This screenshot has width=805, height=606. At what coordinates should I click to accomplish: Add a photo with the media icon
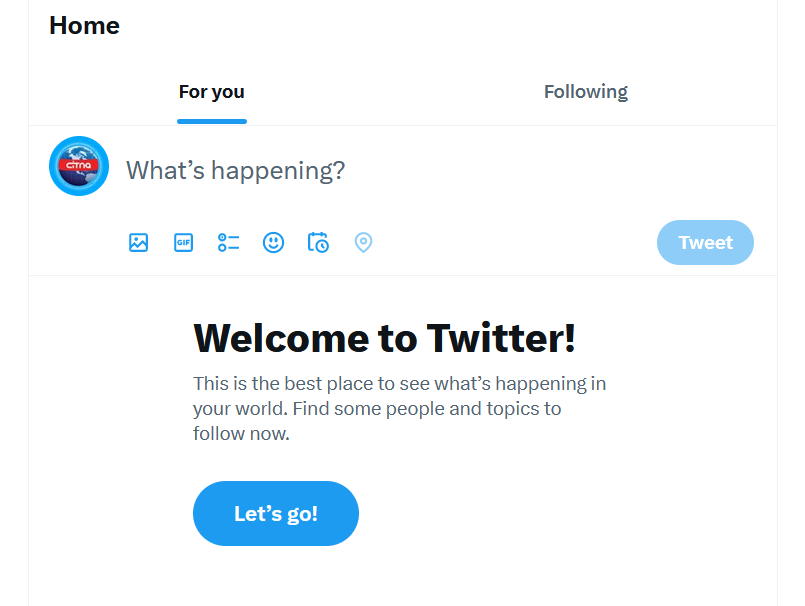pyautogui.click(x=138, y=242)
